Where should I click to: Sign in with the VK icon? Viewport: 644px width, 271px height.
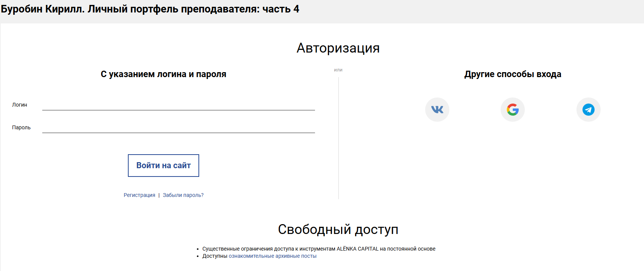click(437, 110)
